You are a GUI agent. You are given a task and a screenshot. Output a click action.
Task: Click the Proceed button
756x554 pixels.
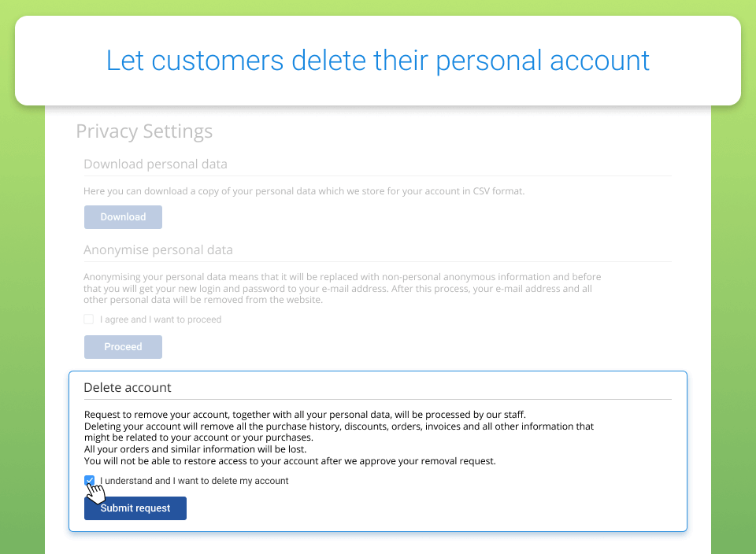(123, 347)
